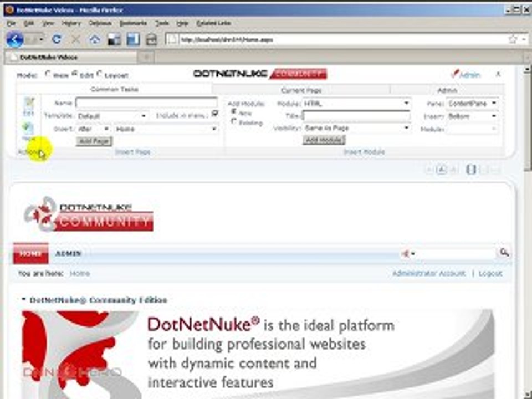Click the HOME navigation menu item
The height and width of the screenshot is (399, 532).
(x=30, y=253)
